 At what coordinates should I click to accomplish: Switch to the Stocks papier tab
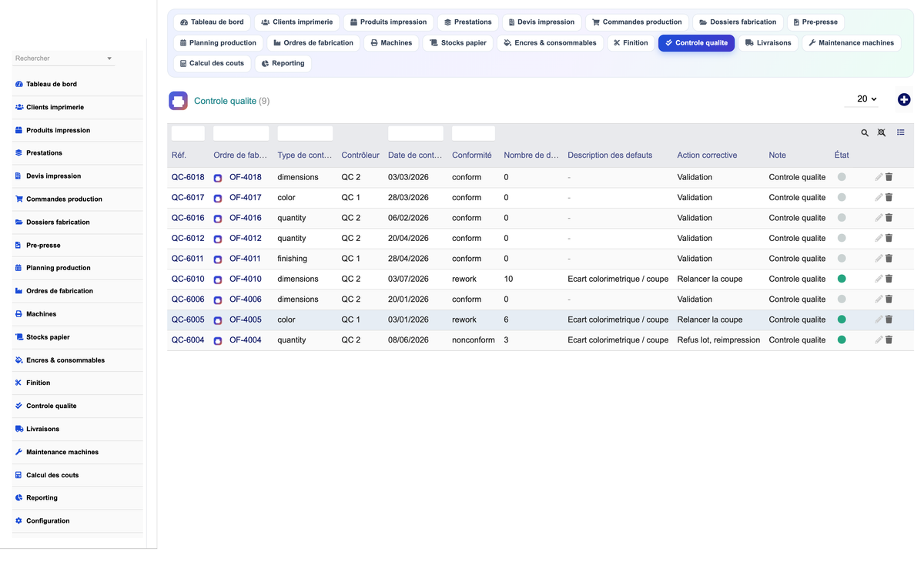458,43
